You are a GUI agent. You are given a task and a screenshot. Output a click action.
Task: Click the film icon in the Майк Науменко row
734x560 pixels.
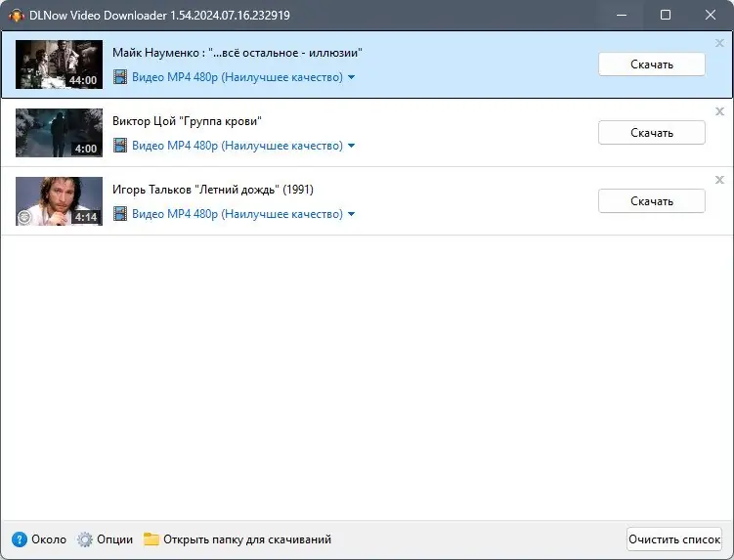[120, 77]
